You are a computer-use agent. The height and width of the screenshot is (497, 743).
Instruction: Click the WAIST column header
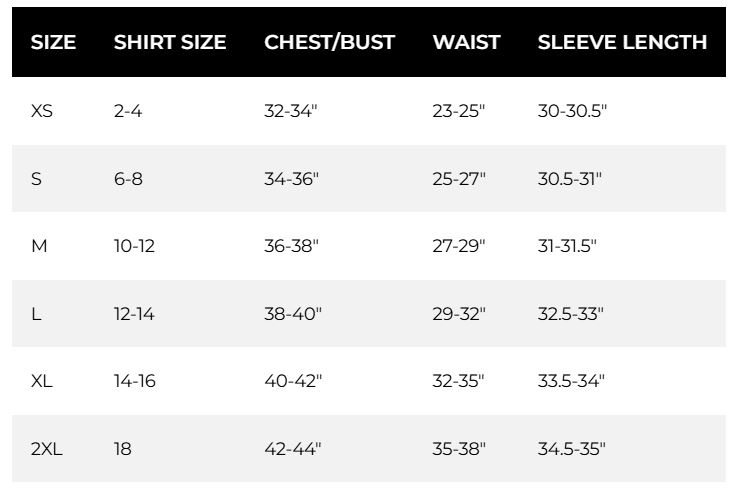(466, 42)
